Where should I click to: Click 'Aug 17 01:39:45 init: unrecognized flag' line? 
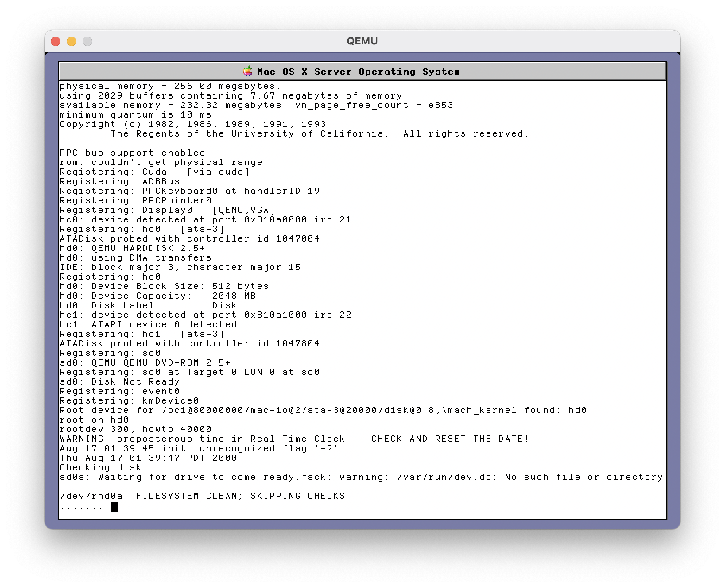pos(199,449)
